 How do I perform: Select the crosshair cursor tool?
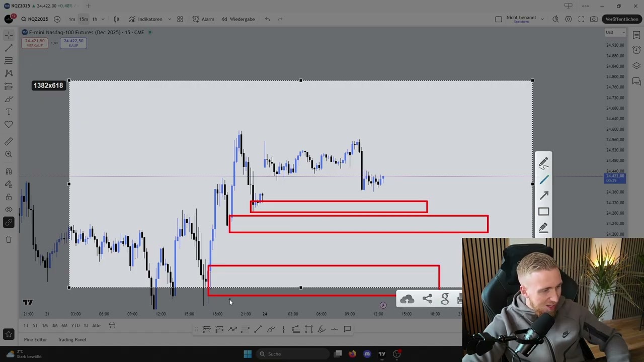click(9, 36)
